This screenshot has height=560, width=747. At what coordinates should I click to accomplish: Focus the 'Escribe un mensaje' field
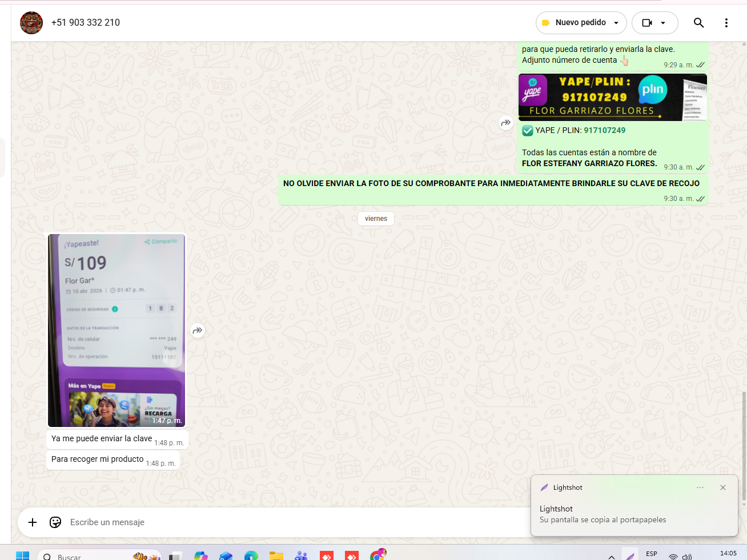tap(286, 522)
